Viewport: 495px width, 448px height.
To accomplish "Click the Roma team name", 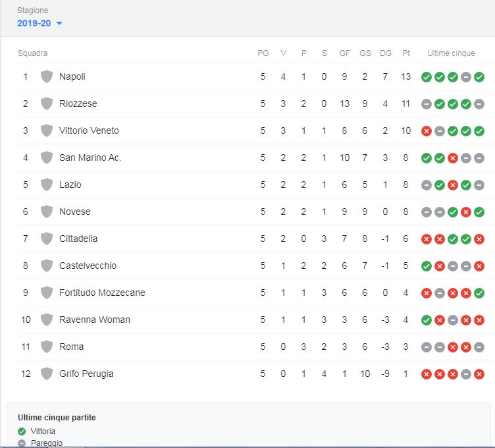I will point(71,347).
